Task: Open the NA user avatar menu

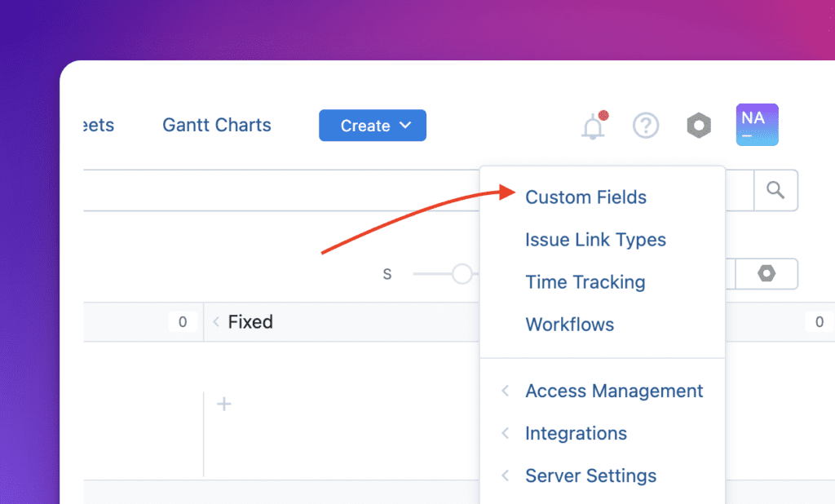Action: coord(757,125)
